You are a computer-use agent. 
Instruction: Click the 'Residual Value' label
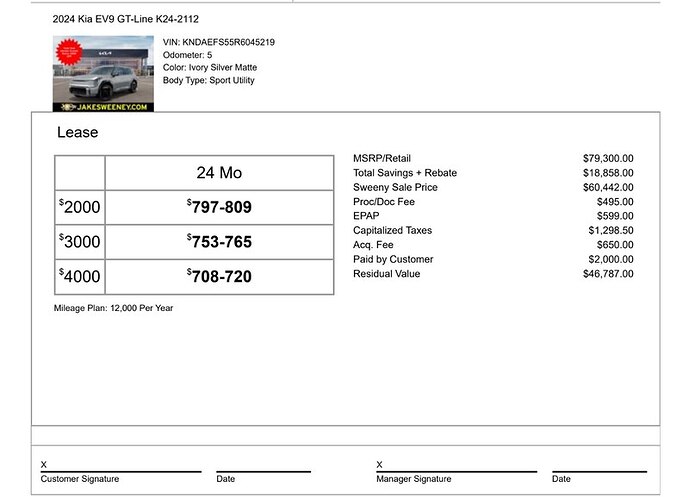point(386,274)
